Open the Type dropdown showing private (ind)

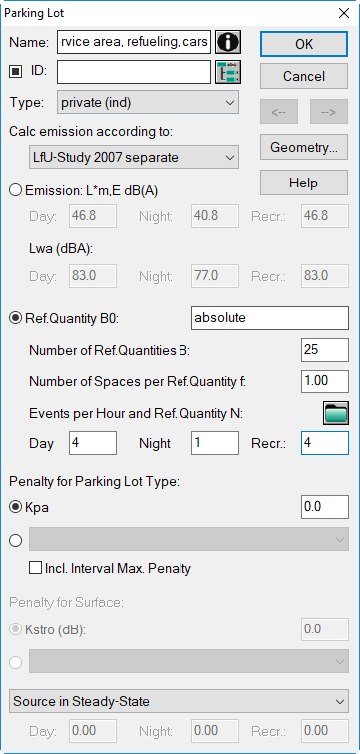pyautogui.click(x=148, y=102)
